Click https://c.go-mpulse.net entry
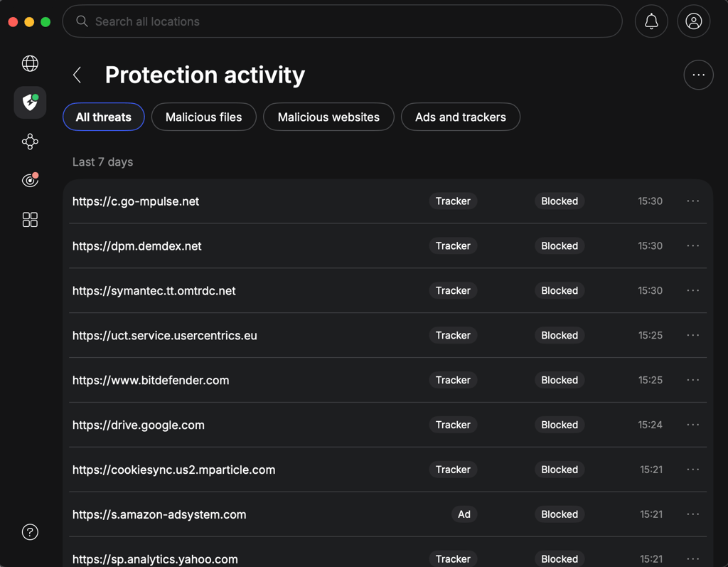728x567 pixels. click(x=136, y=201)
